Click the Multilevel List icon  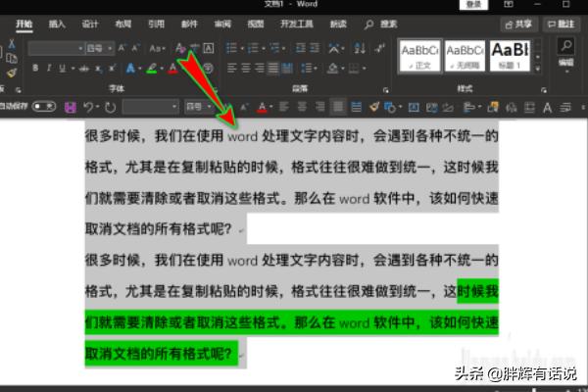pyautogui.click(x=274, y=48)
